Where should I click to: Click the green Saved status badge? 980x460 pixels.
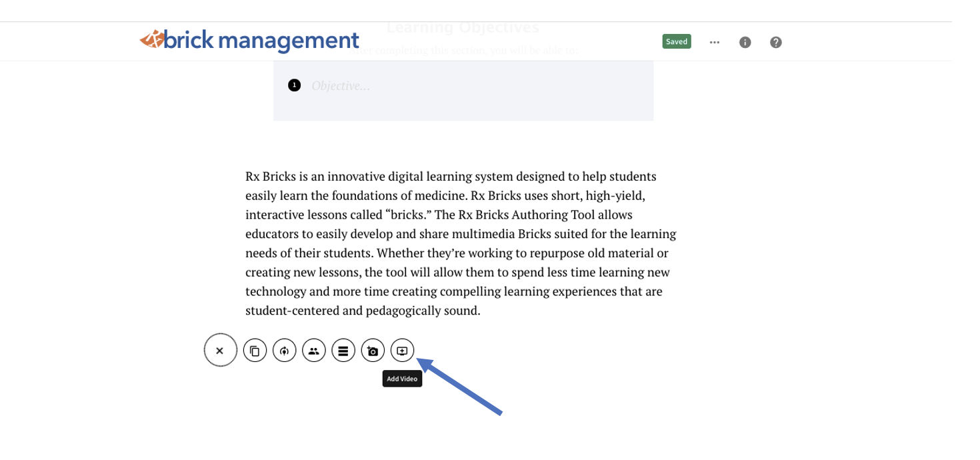point(677,41)
